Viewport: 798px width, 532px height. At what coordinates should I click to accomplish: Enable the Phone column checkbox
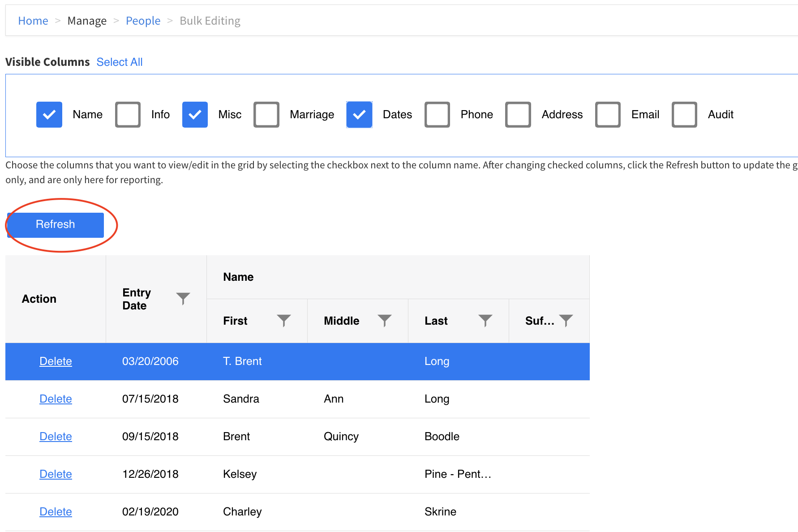click(x=437, y=115)
